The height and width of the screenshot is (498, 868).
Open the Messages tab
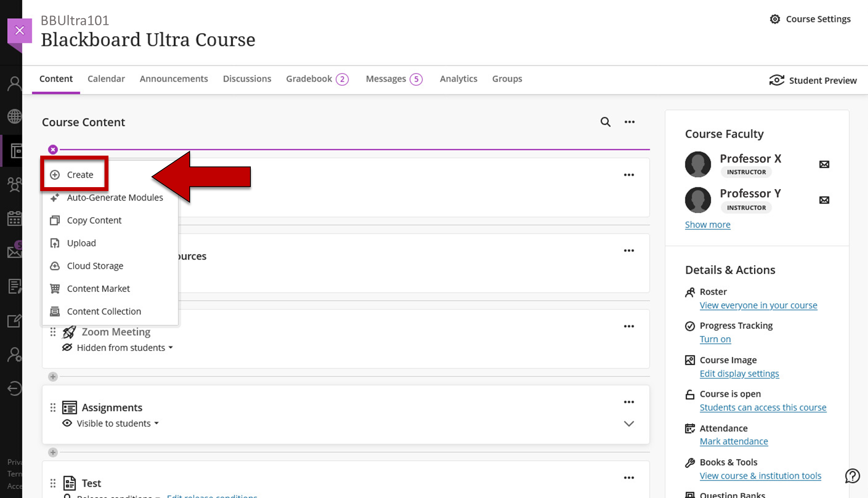point(394,79)
